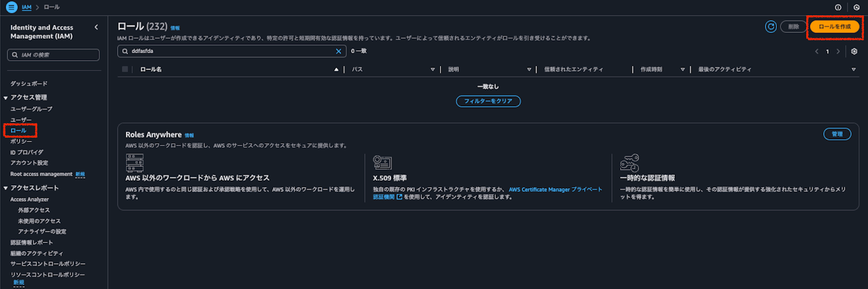
Task: Click the magnifier icon in role filter box
Action: coord(125,52)
